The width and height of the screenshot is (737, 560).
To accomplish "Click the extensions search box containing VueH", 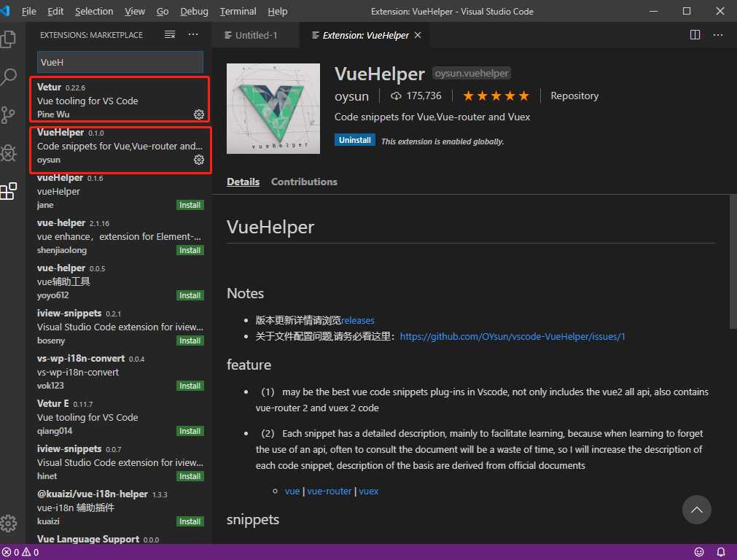I will 120,62.
